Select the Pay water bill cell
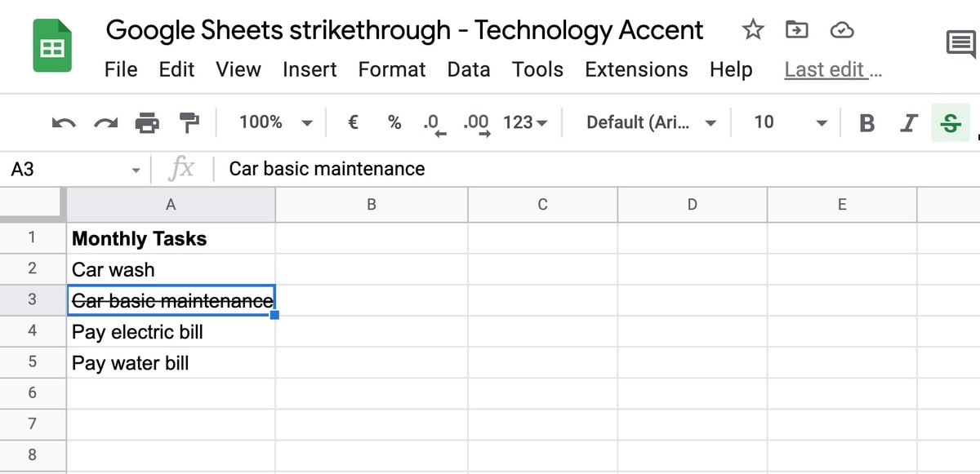This screenshot has height=474, width=980. point(171,362)
